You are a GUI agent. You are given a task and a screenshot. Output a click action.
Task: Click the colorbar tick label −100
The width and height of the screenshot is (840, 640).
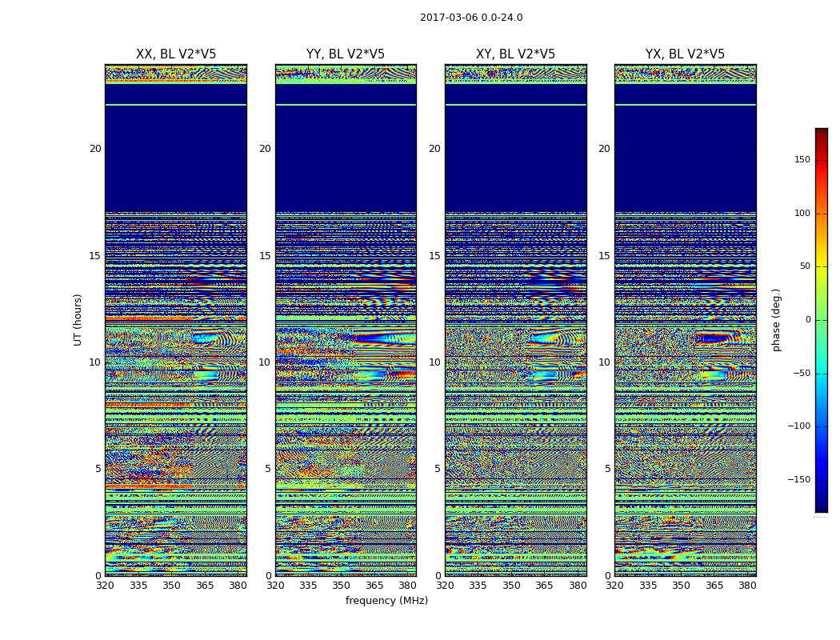pyautogui.click(x=798, y=426)
